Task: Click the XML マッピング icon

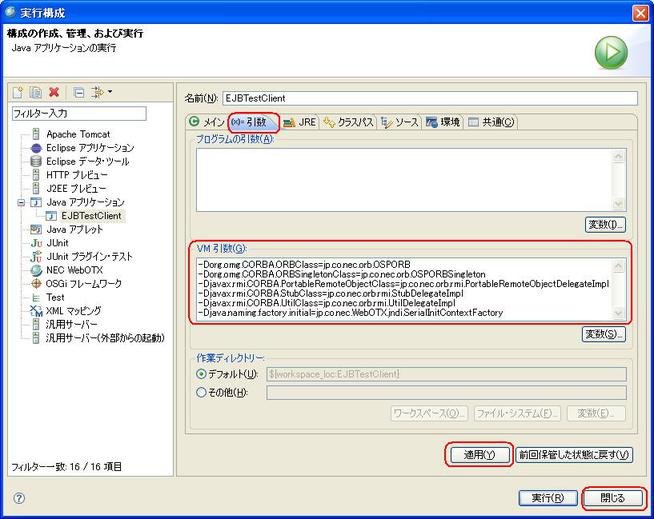Action: tap(36, 311)
